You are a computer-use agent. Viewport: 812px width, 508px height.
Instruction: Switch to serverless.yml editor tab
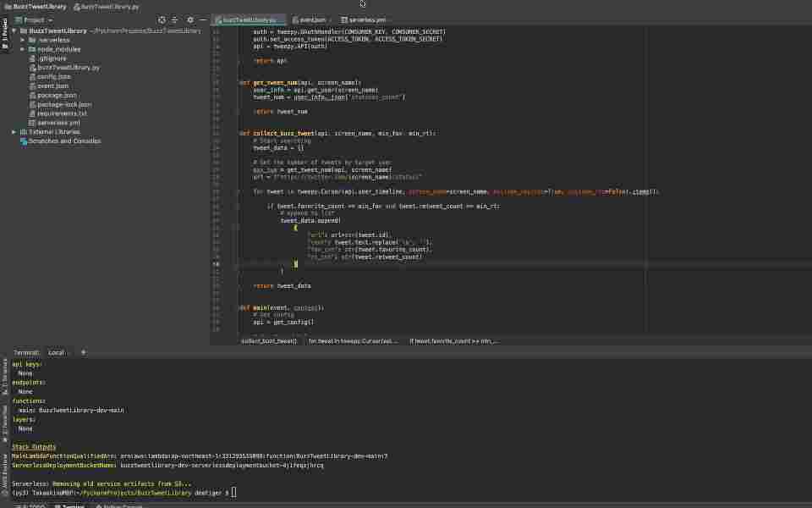364,19
